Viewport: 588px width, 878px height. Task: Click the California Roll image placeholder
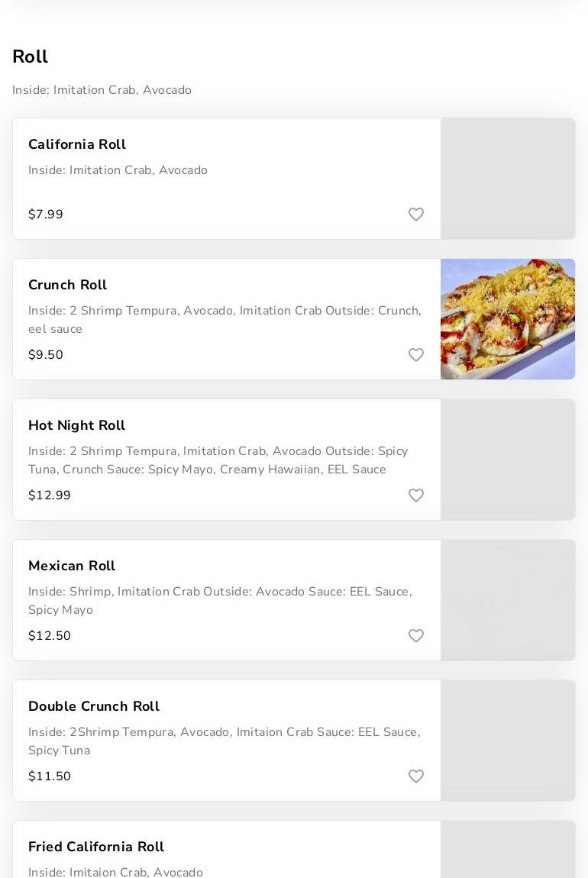507,179
